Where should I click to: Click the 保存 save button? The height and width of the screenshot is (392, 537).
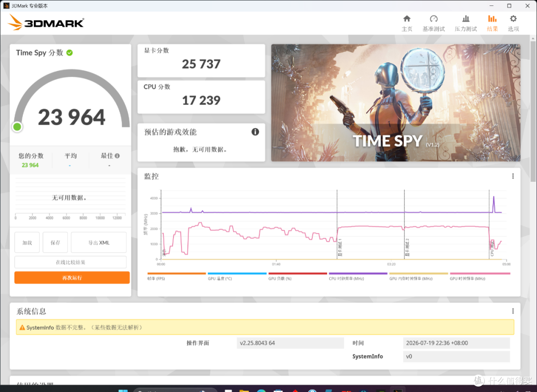[x=55, y=242]
